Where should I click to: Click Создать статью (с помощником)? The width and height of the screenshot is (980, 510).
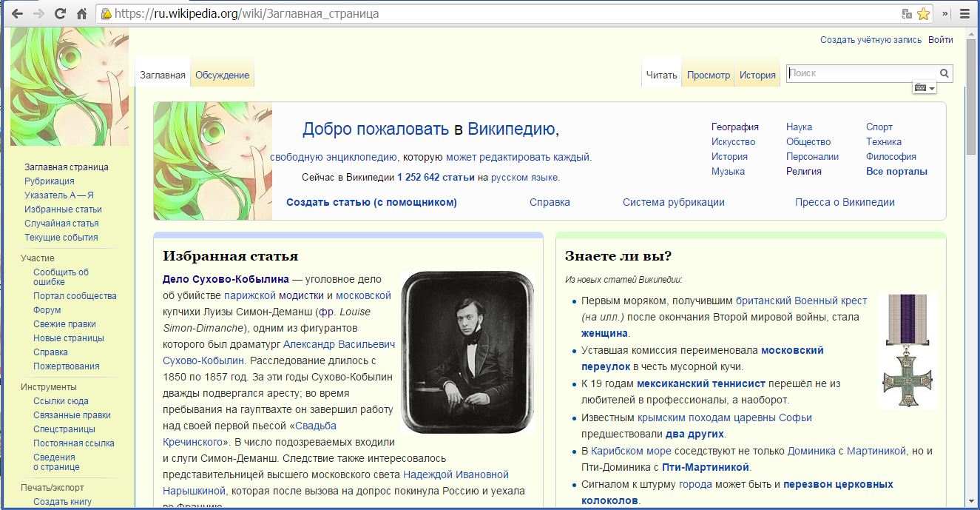[371, 202]
